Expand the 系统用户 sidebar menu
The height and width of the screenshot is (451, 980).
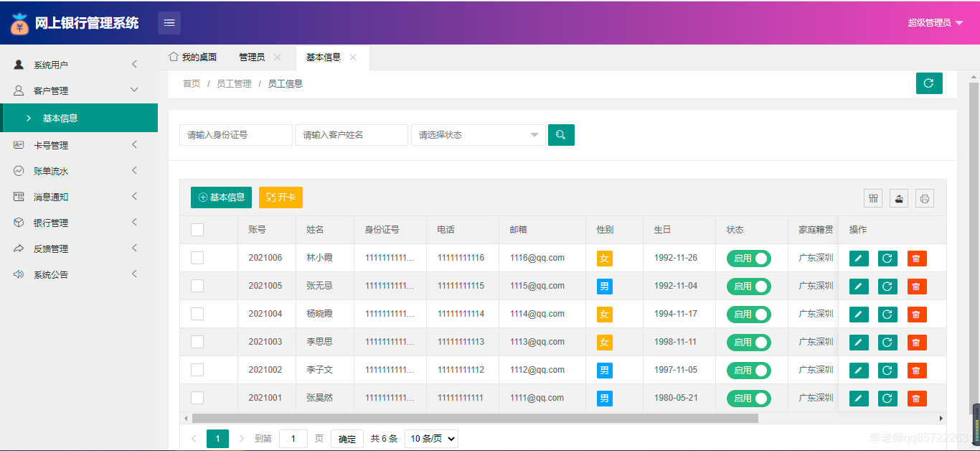click(79, 65)
